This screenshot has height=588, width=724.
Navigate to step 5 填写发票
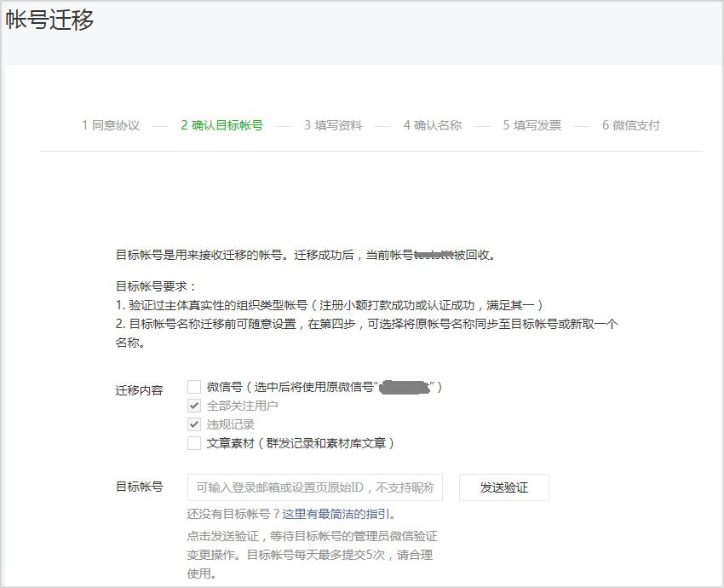(x=532, y=124)
